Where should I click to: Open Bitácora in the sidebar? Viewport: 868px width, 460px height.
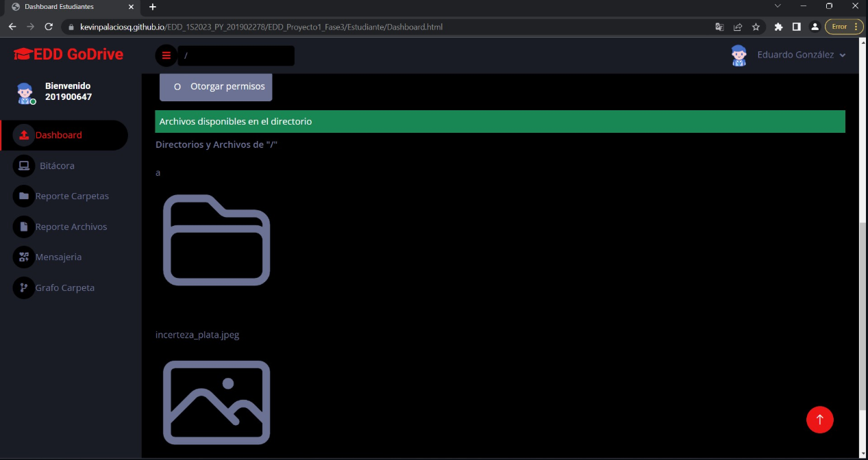(x=56, y=166)
